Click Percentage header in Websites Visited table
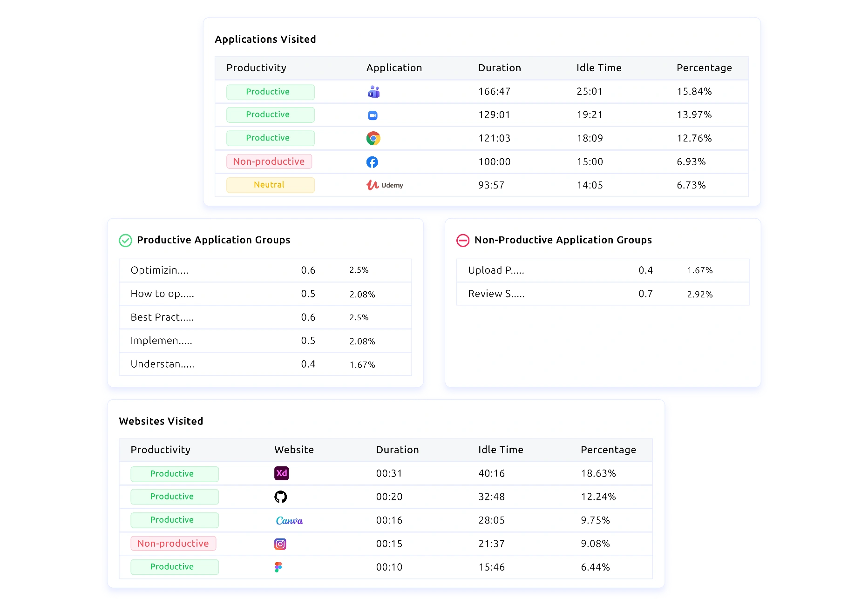This screenshot has width=868, height=605. click(608, 450)
